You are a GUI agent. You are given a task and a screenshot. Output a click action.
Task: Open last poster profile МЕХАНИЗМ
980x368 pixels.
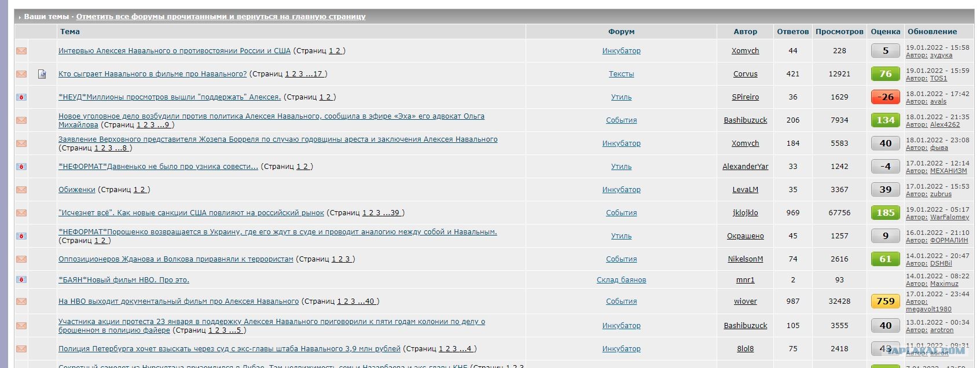948,171
